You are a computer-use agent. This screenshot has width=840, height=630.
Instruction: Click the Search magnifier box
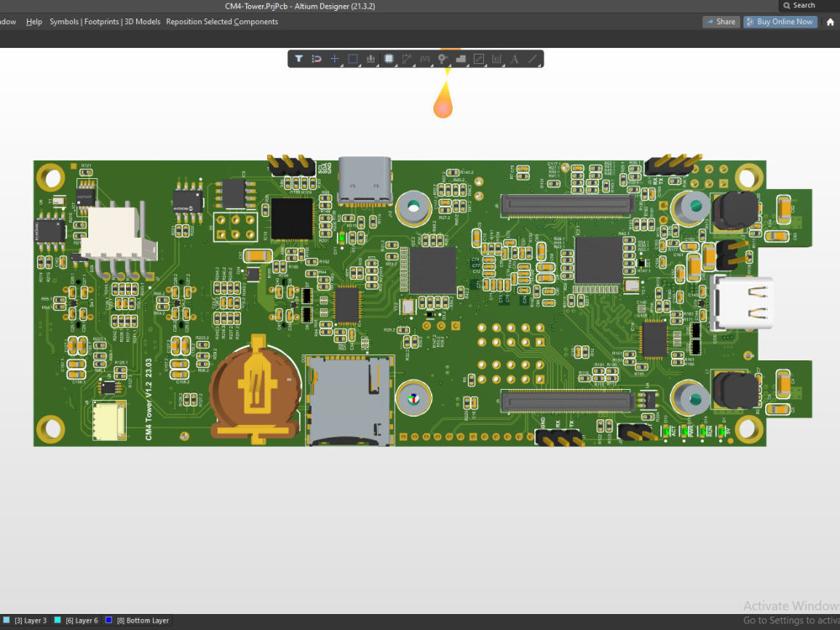(809, 5)
